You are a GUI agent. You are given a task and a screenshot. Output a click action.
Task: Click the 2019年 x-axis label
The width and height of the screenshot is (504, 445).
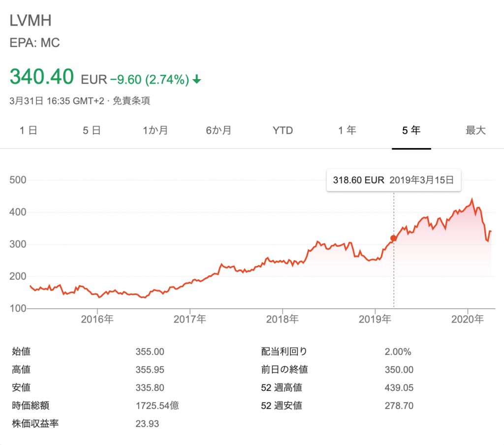pyautogui.click(x=375, y=319)
